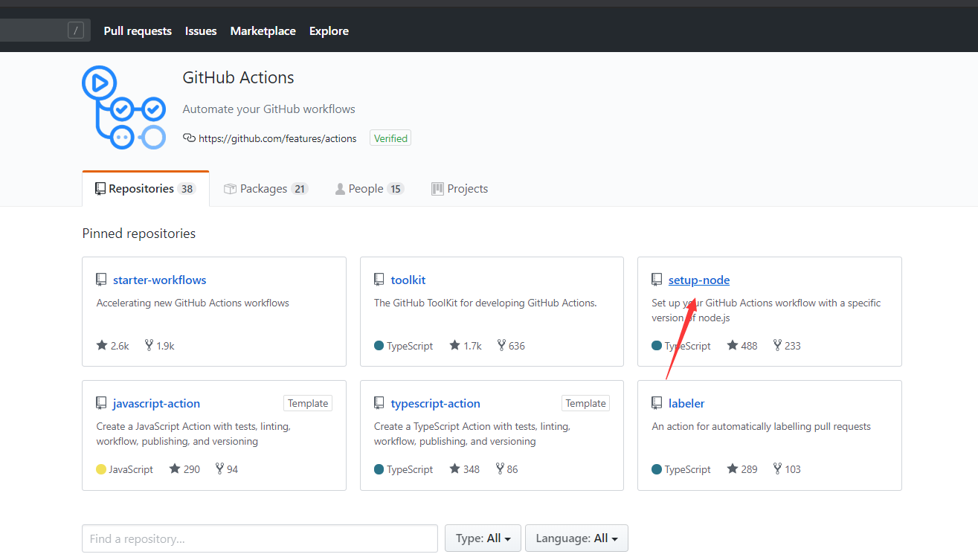Switch to the People tab
The height and width of the screenshot is (560, 978).
coord(369,189)
